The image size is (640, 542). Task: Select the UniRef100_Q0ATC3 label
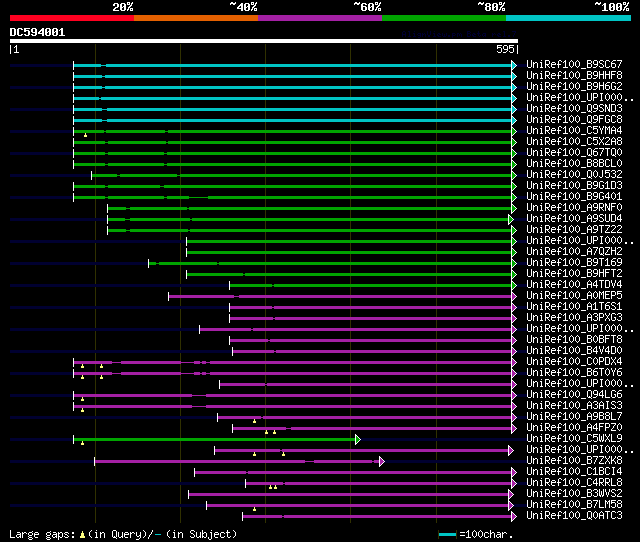coord(574,516)
